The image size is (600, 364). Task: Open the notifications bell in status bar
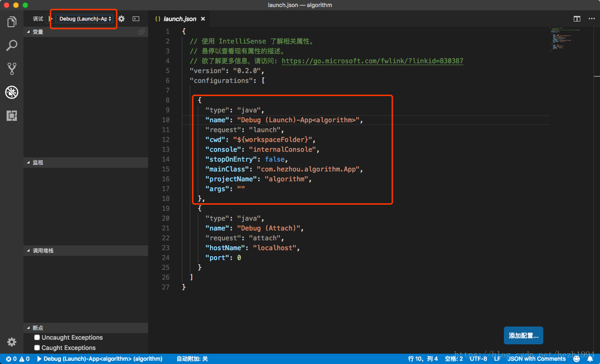[589, 359]
